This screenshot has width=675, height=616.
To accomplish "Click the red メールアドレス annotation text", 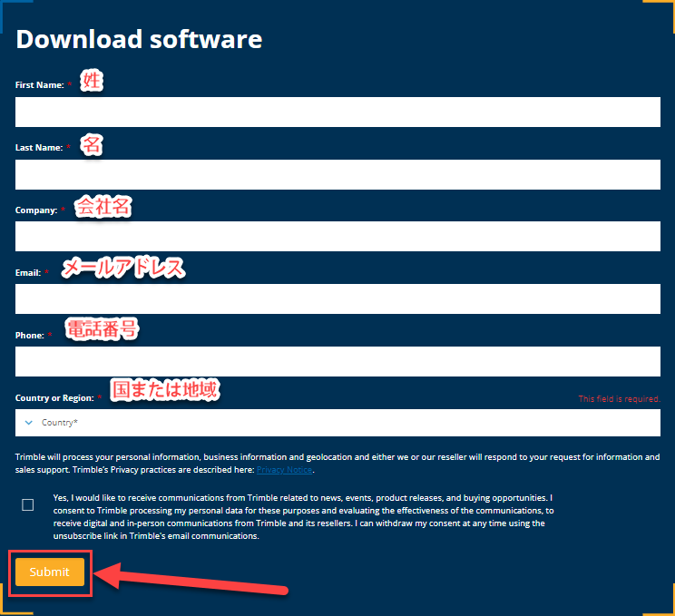I will (x=122, y=268).
